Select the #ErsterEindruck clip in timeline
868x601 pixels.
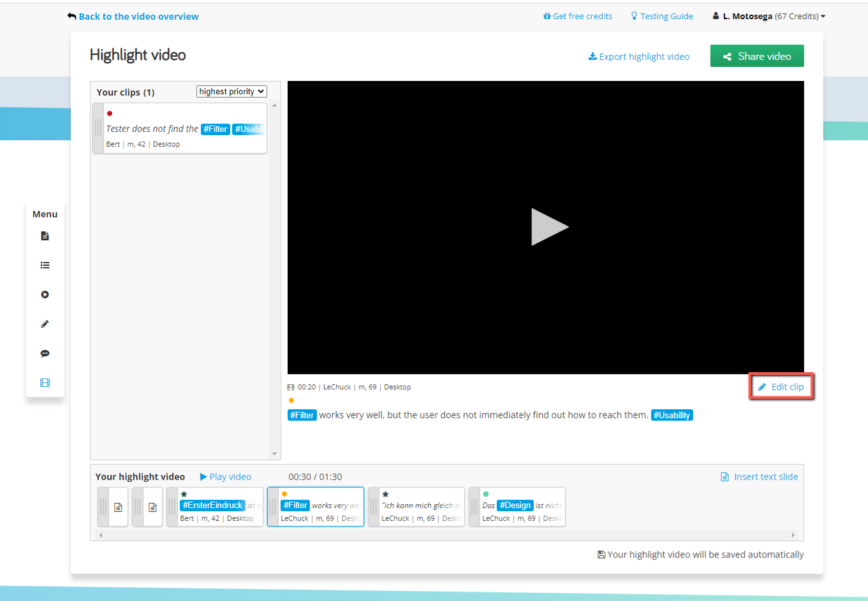pos(215,507)
